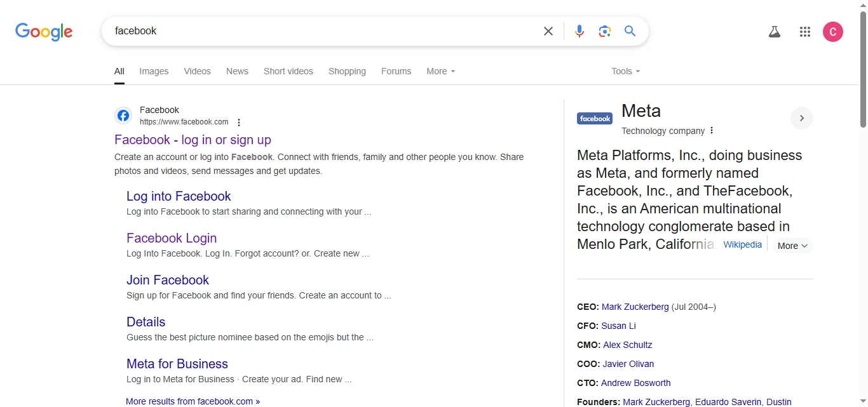Open the Shopping tab
Screen dimensions: 868x407
[347, 71]
